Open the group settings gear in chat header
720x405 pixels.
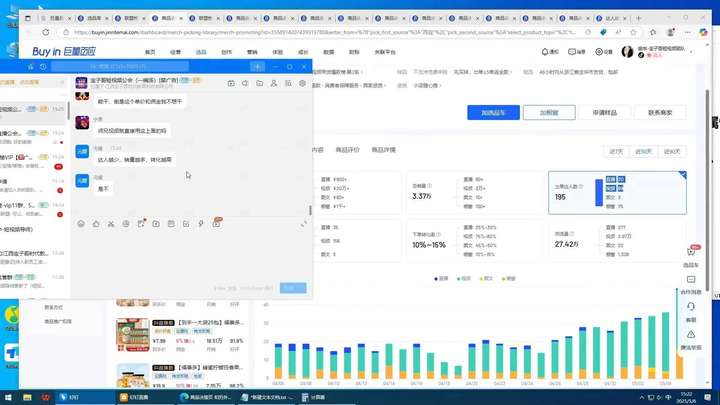tap(302, 83)
